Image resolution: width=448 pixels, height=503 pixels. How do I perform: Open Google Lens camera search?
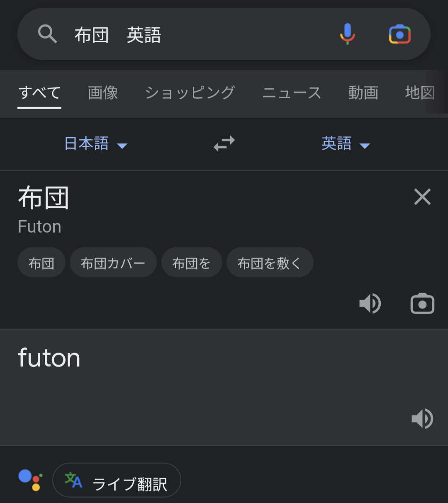[399, 34]
